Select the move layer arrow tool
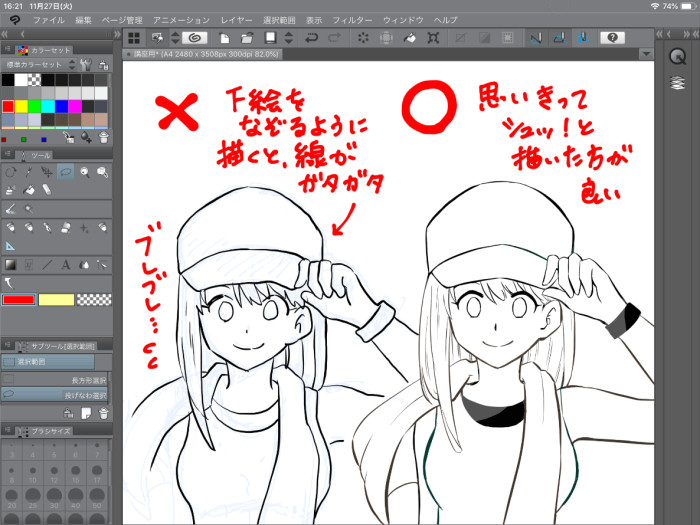Image resolution: width=700 pixels, height=525 pixels. coord(47,172)
